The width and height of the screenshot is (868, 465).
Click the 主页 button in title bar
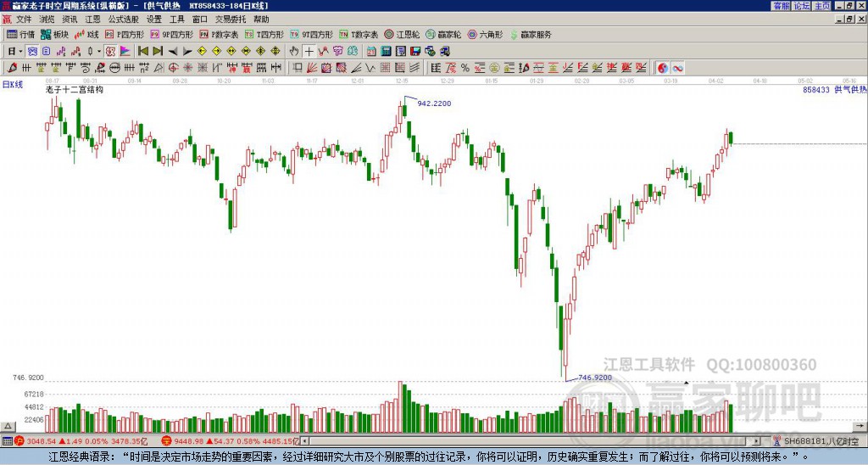tap(822, 6)
